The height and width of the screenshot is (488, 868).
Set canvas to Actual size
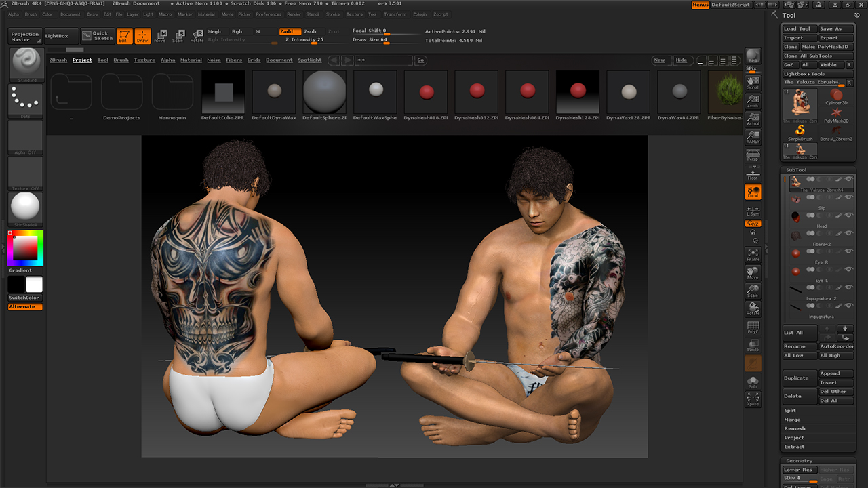pyautogui.click(x=753, y=119)
